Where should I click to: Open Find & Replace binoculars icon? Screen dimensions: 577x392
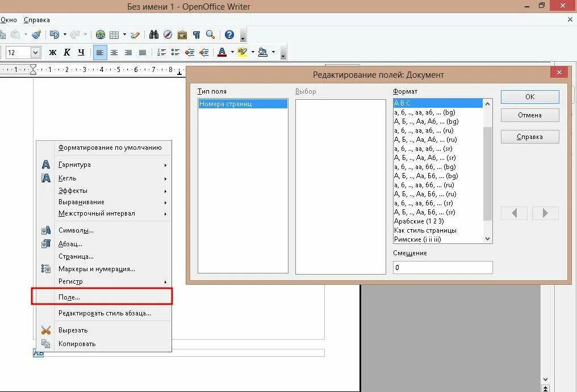tap(154, 35)
